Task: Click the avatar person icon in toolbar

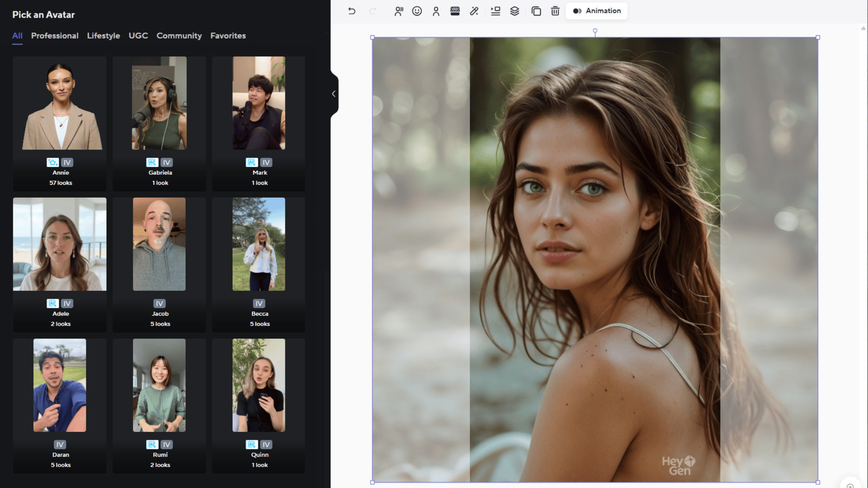Action: (x=436, y=11)
